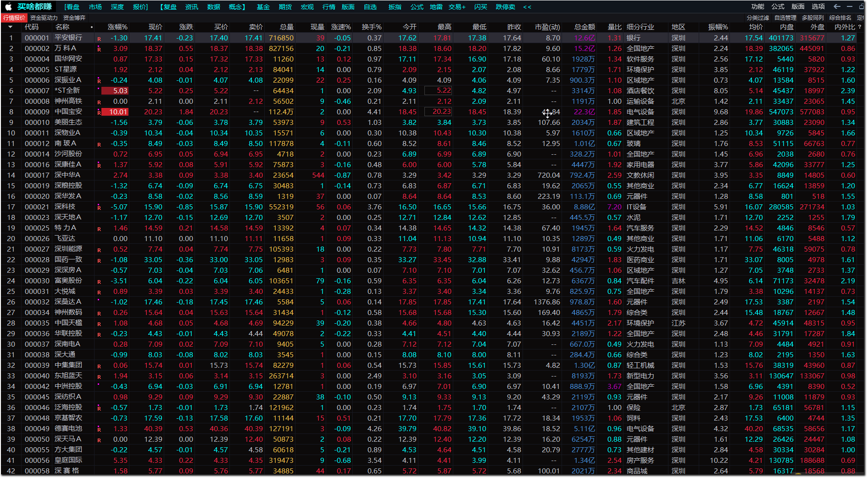Sort by the 现价 column header
Image resolution: width=868 pixels, height=478 pixels.
coord(156,27)
